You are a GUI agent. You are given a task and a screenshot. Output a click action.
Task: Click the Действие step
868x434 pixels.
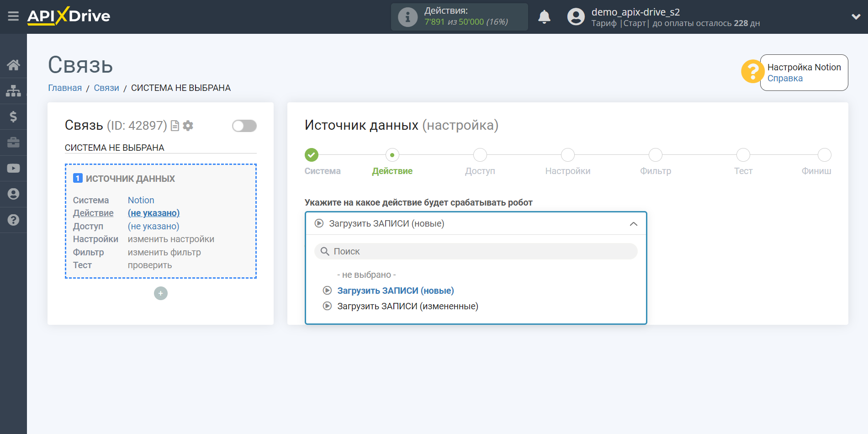click(x=392, y=155)
